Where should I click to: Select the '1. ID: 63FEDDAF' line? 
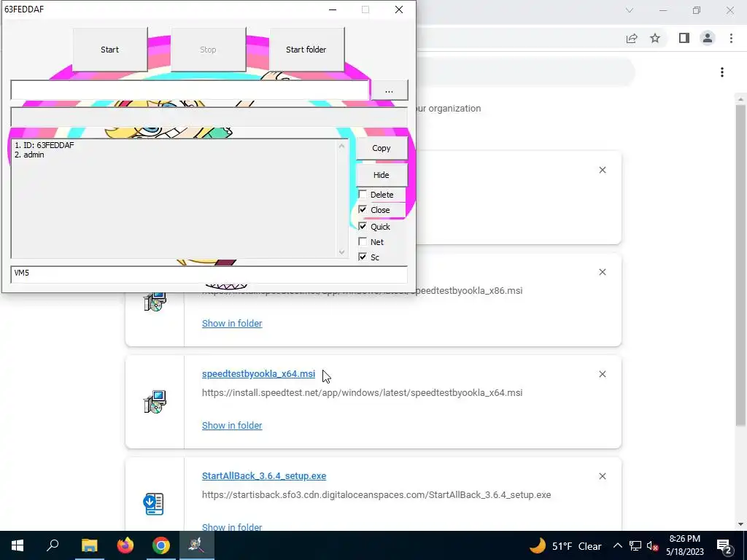pyautogui.click(x=44, y=145)
